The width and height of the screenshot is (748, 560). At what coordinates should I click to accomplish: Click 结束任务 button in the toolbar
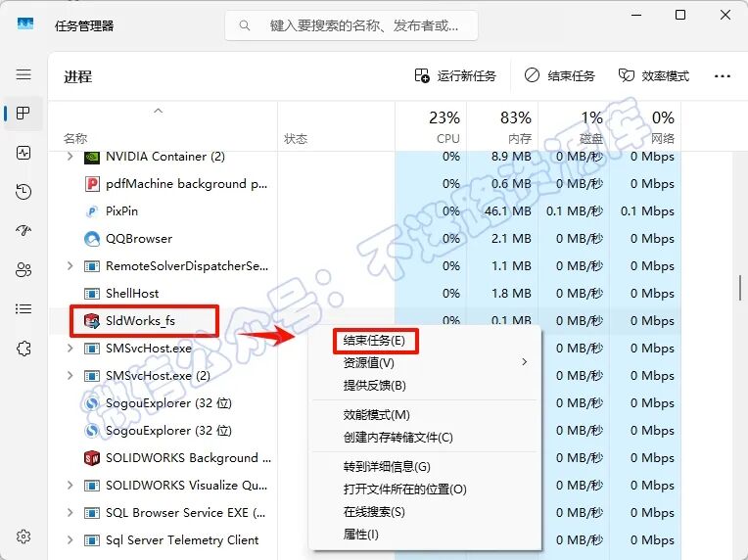560,75
